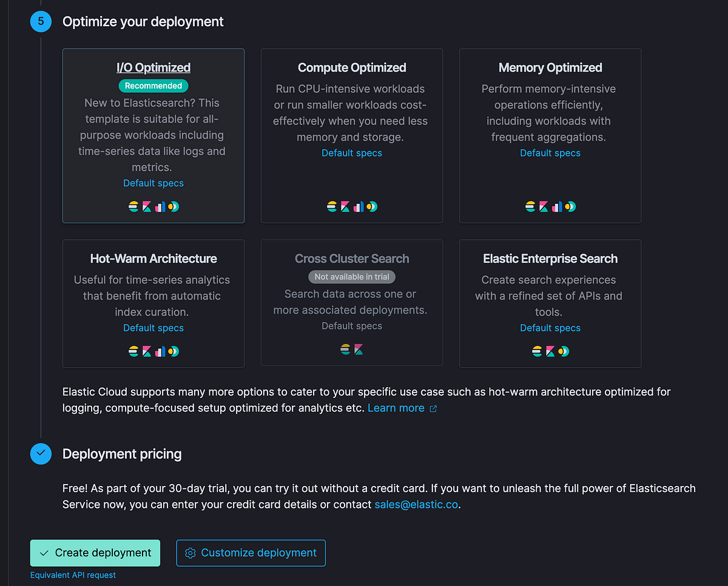
Task: Click Kibana icon in Memory Optimized card
Action: (544, 207)
